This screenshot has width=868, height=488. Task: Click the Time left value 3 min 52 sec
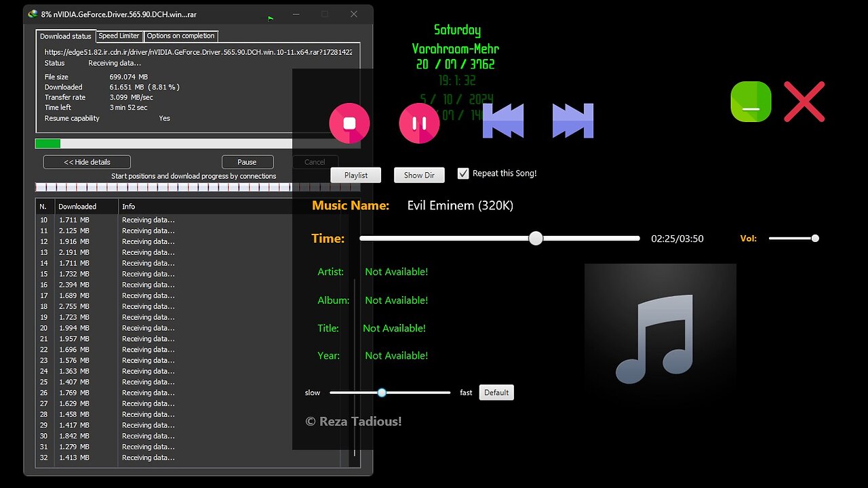(x=129, y=108)
